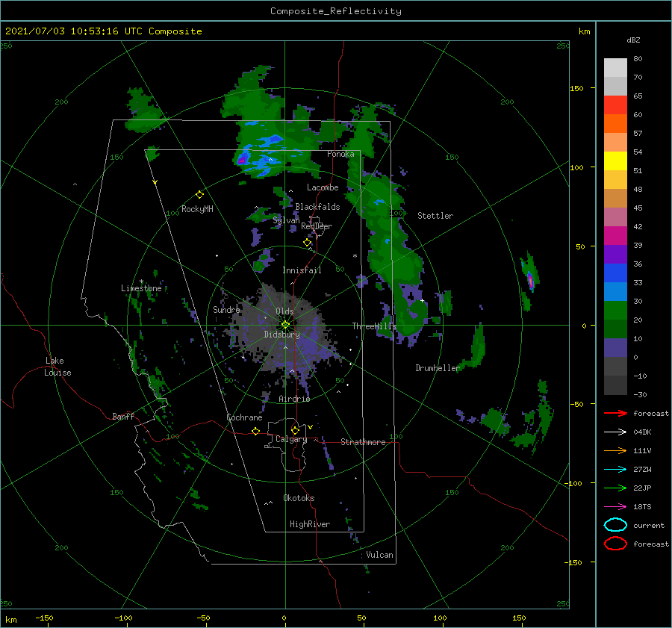The image size is (672, 628).
Task: Click the Lacombe town label
Action: [323, 187]
